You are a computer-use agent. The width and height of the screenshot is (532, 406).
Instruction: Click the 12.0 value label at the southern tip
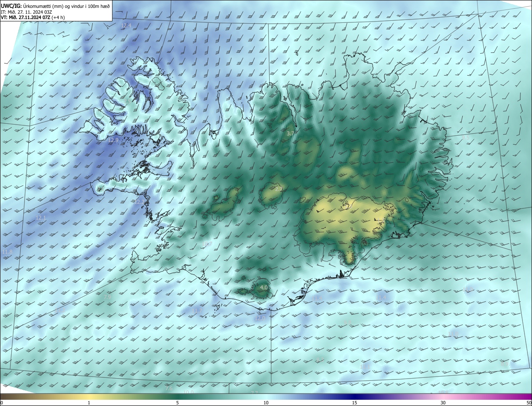point(259,318)
